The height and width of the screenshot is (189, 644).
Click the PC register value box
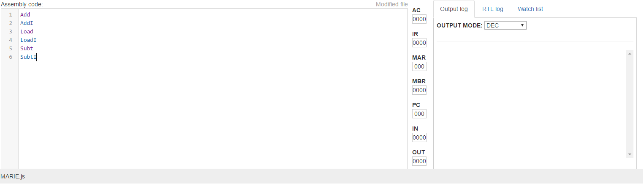[x=419, y=114]
